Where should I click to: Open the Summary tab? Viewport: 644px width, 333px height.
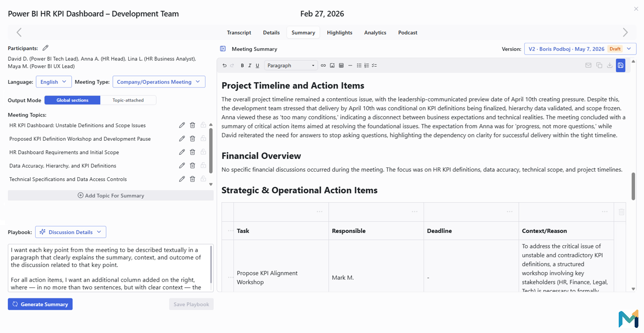[303, 33]
